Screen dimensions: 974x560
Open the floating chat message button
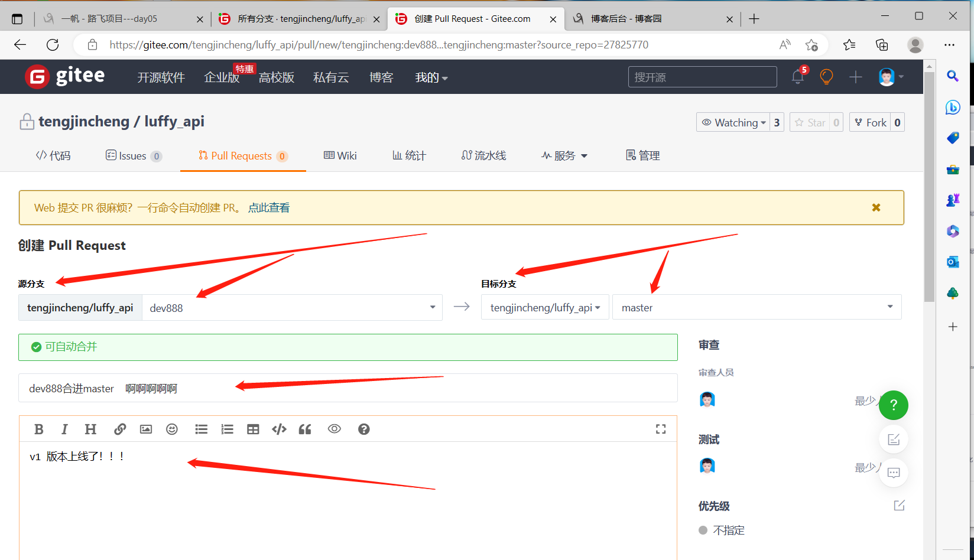[x=894, y=473]
